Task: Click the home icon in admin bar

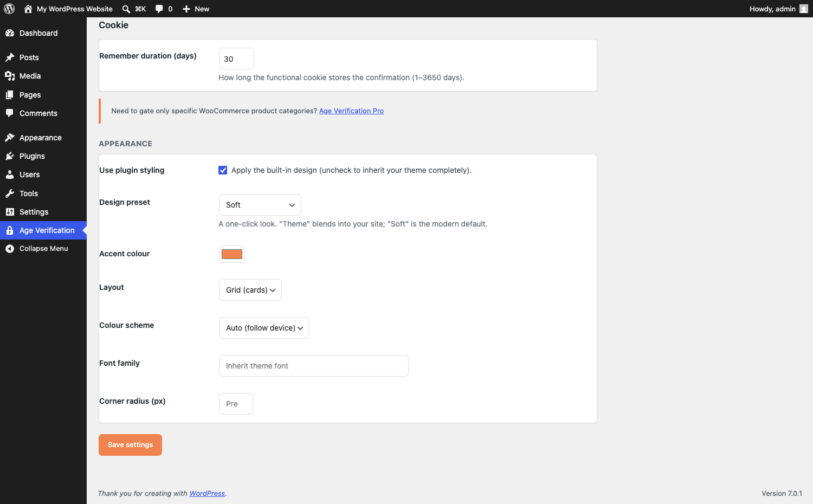Action: click(28, 9)
